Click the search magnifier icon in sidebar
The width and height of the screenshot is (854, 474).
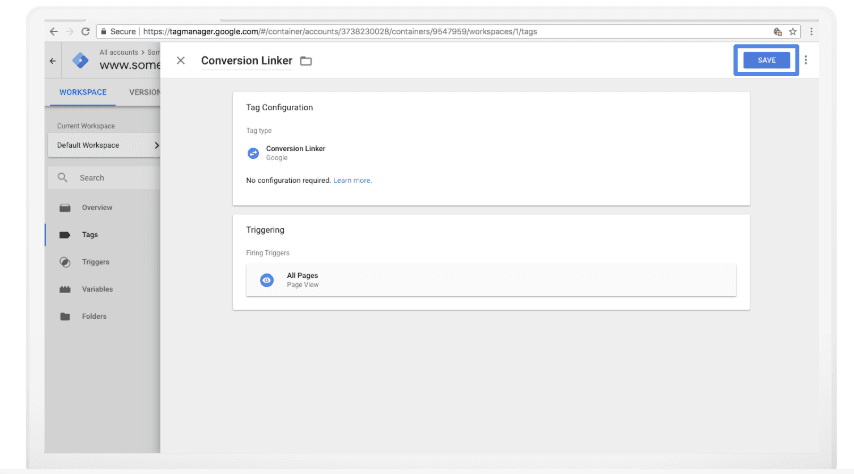click(63, 178)
